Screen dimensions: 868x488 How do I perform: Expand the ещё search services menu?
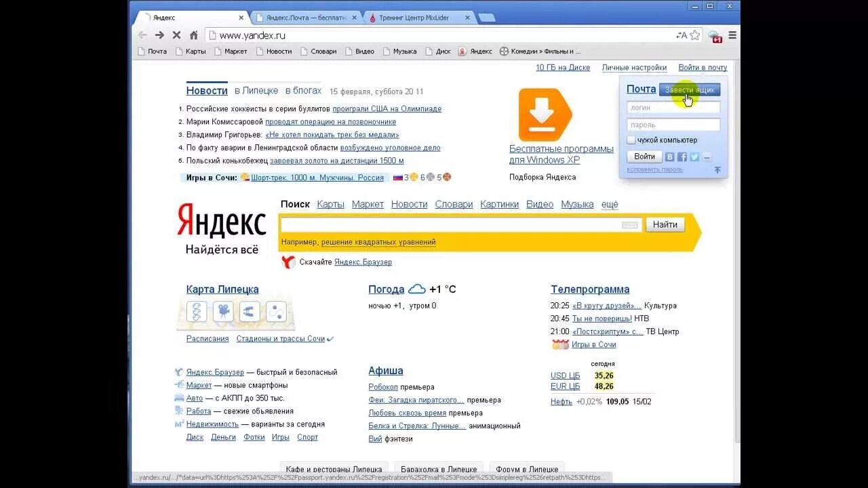[610, 204]
